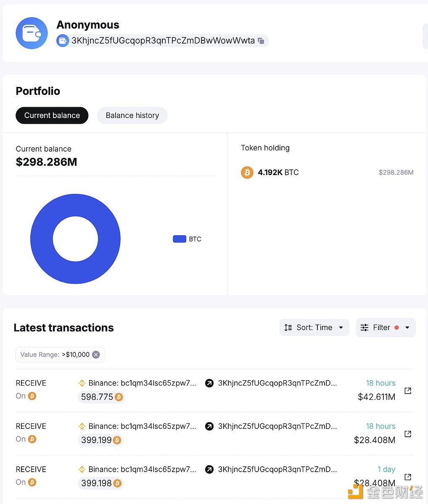Click BTC coin icon next to 399.199 amount
Screen dimensions: 428x504
pos(117,440)
